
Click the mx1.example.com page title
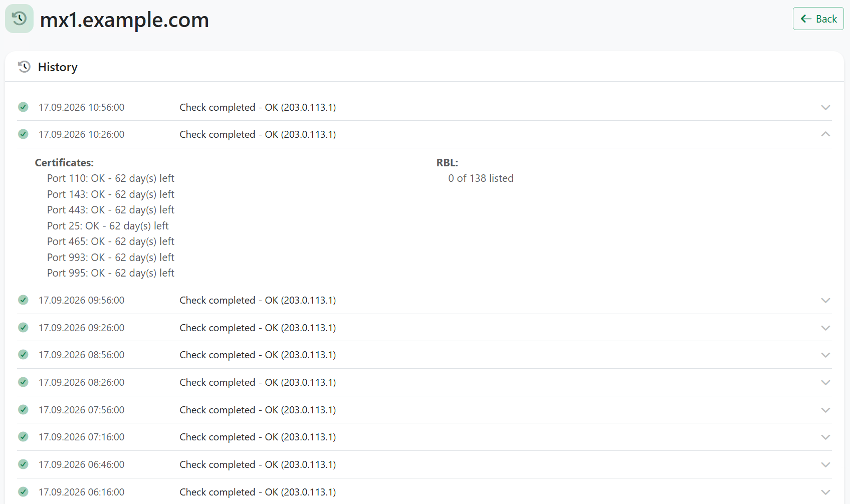click(x=124, y=20)
